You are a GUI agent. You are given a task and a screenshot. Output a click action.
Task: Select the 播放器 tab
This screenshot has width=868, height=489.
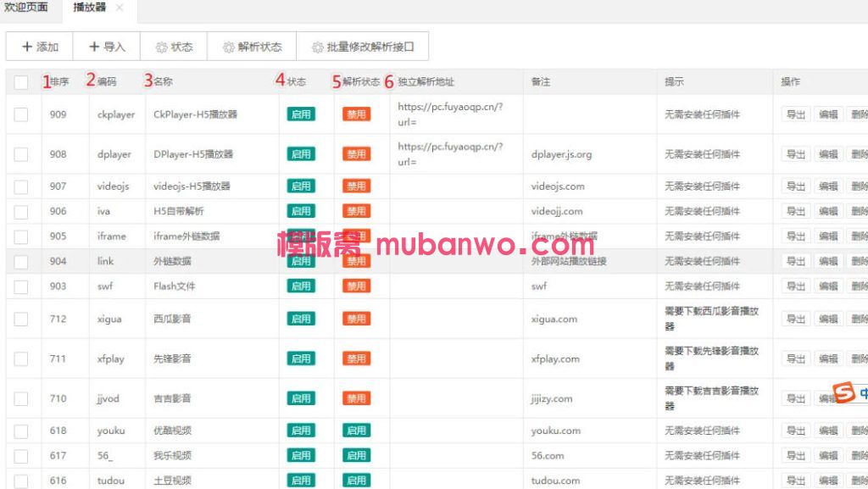tap(89, 7)
